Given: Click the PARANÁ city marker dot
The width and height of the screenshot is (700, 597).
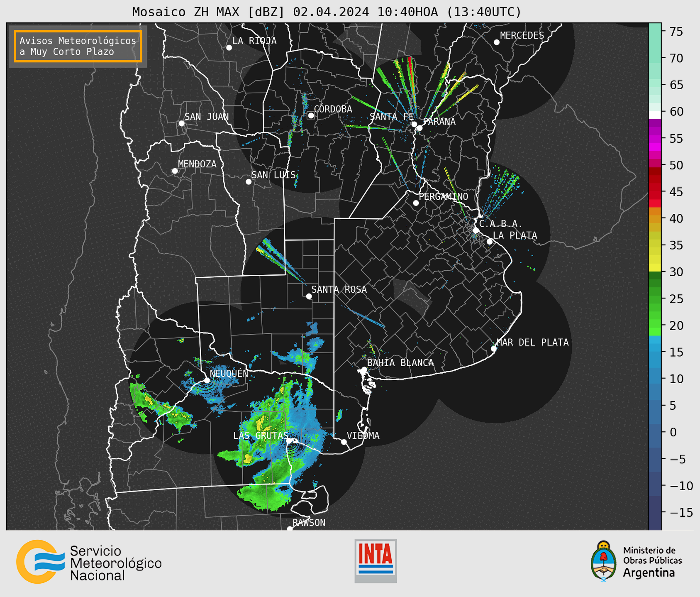Looking at the screenshot, I should tap(420, 128).
